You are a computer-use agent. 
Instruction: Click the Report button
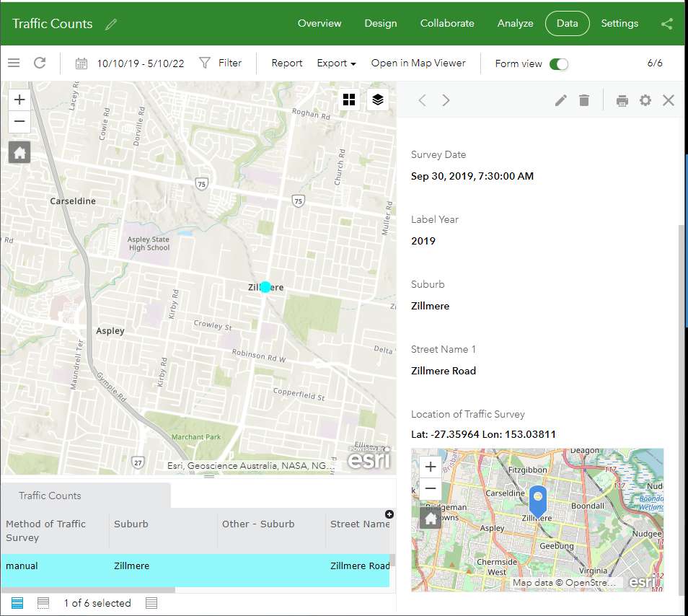[x=286, y=63]
